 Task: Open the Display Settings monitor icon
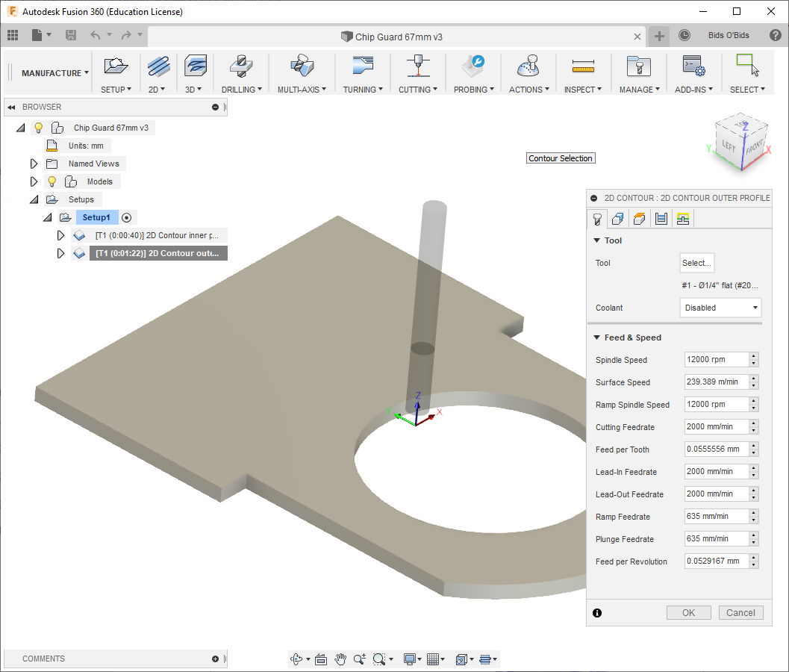click(409, 659)
